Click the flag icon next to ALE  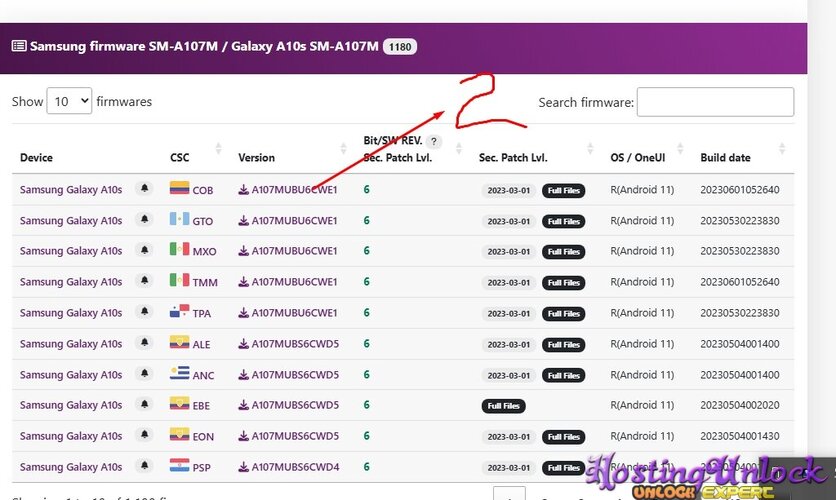(180, 342)
